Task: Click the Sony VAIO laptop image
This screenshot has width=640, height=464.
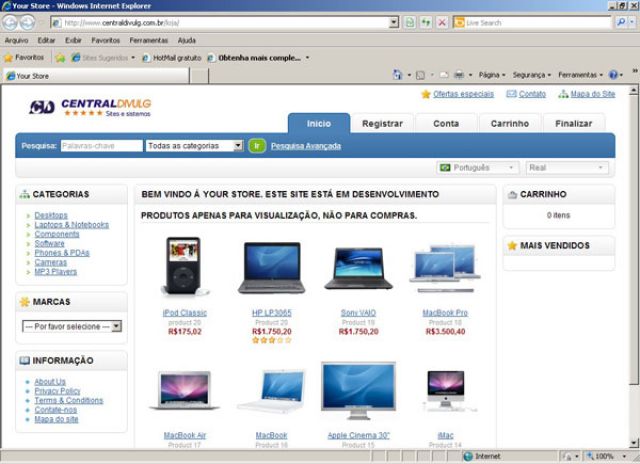Action: tap(358, 269)
